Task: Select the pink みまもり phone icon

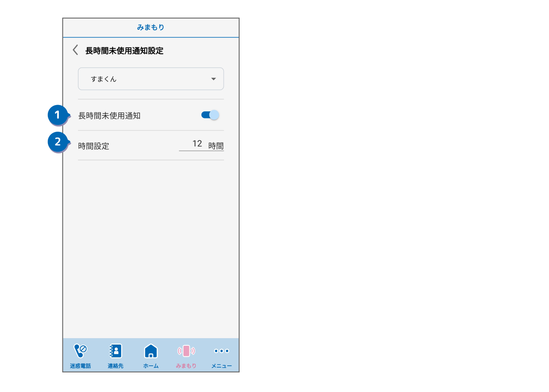Action: point(186,351)
